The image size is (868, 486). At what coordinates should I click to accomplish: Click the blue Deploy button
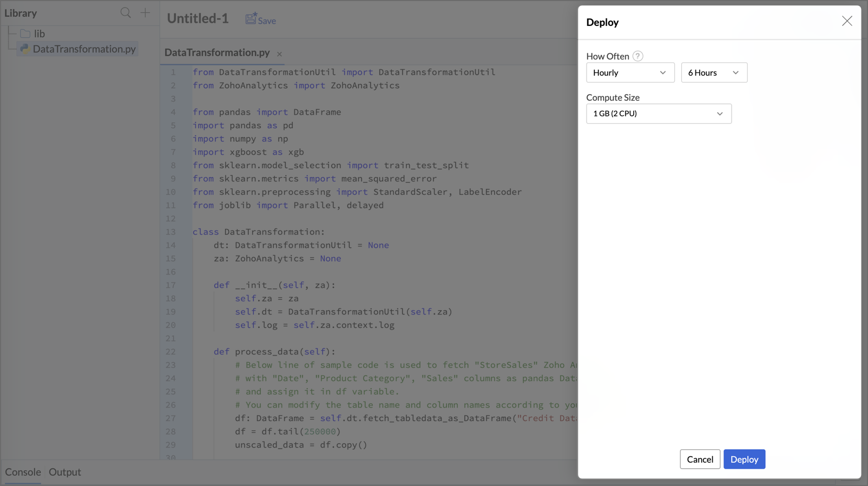tap(745, 459)
